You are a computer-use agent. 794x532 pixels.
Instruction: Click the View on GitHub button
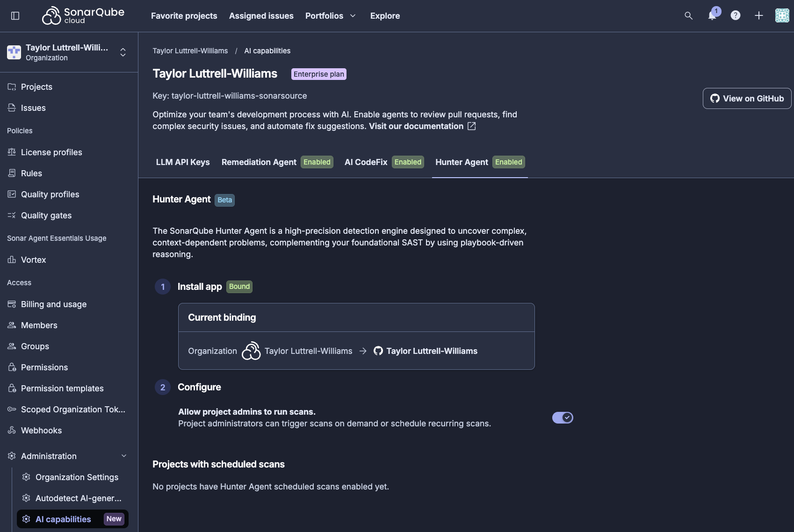pos(747,99)
